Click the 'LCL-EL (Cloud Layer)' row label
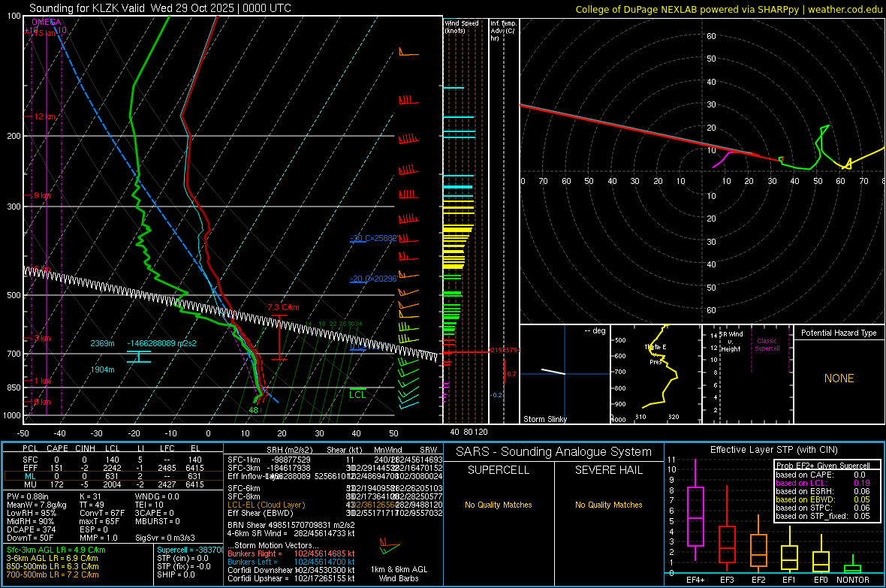This screenshot has height=588, width=886. 266,505
